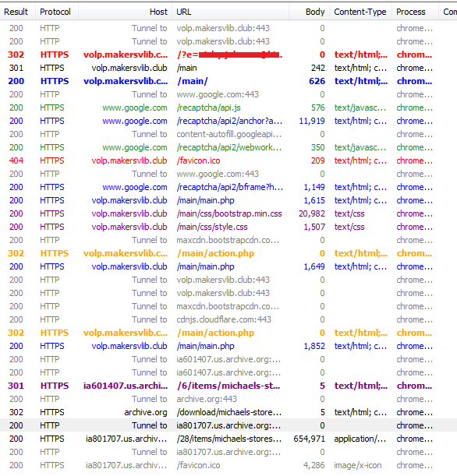Select the bold blue /main/ session
This screenshot has width=457, height=476.
(228, 81)
